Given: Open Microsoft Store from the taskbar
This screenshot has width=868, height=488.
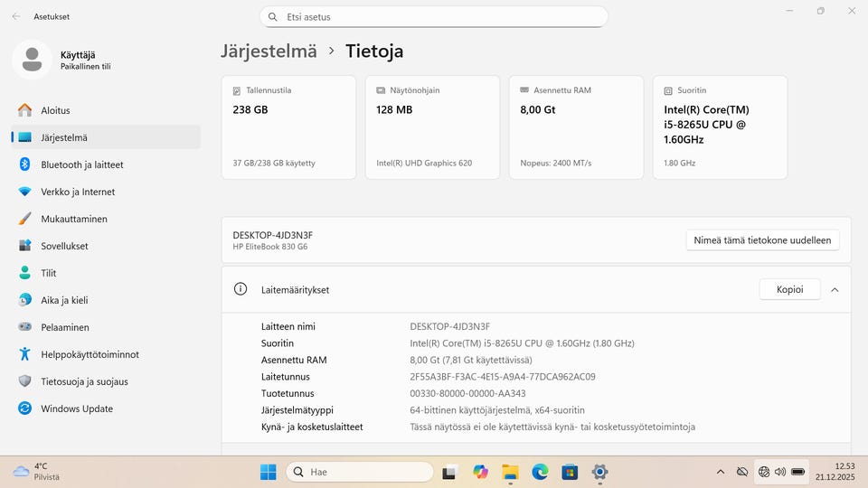Looking at the screenshot, I should coord(570,472).
